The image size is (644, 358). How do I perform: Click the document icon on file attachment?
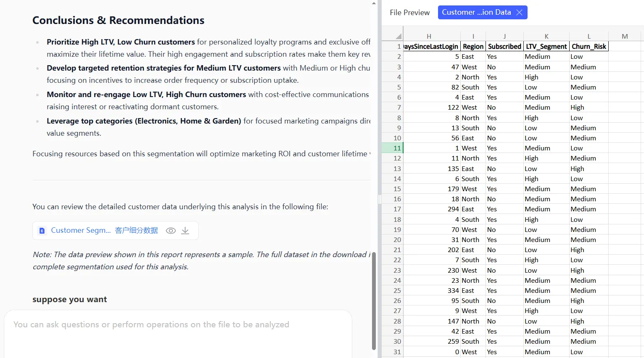pyautogui.click(x=42, y=231)
